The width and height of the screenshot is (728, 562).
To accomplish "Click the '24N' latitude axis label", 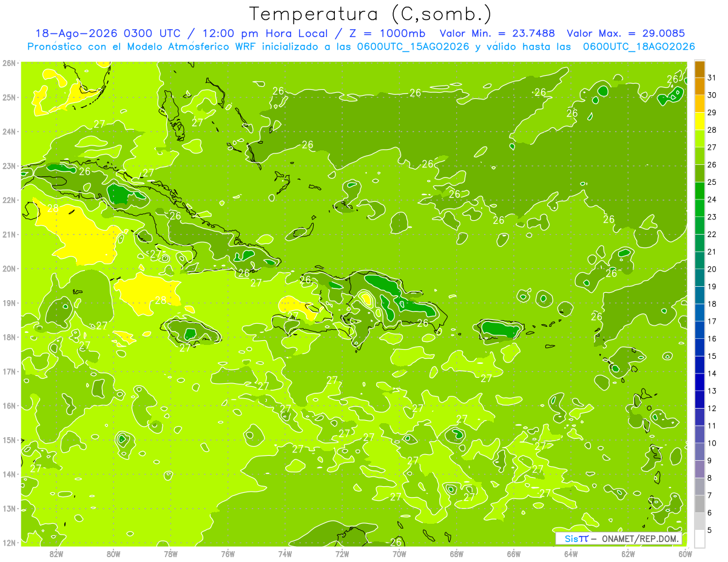I will click(9, 132).
